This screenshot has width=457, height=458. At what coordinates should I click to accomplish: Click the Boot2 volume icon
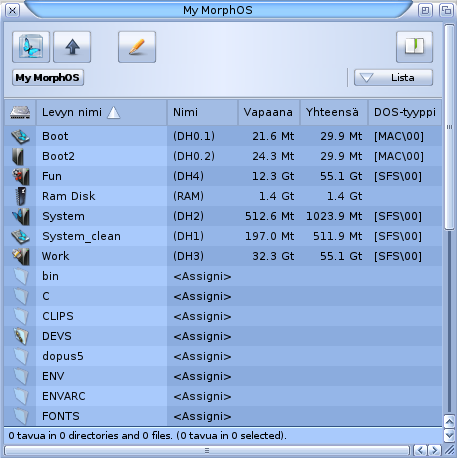coord(18,156)
